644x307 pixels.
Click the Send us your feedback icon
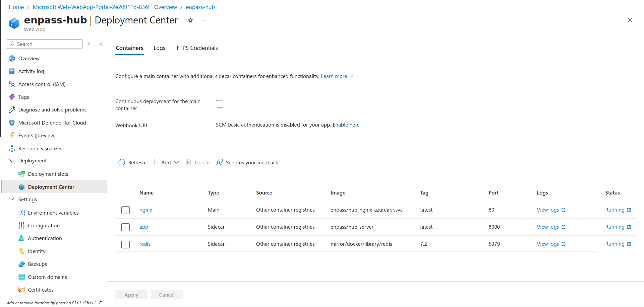(220, 162)
